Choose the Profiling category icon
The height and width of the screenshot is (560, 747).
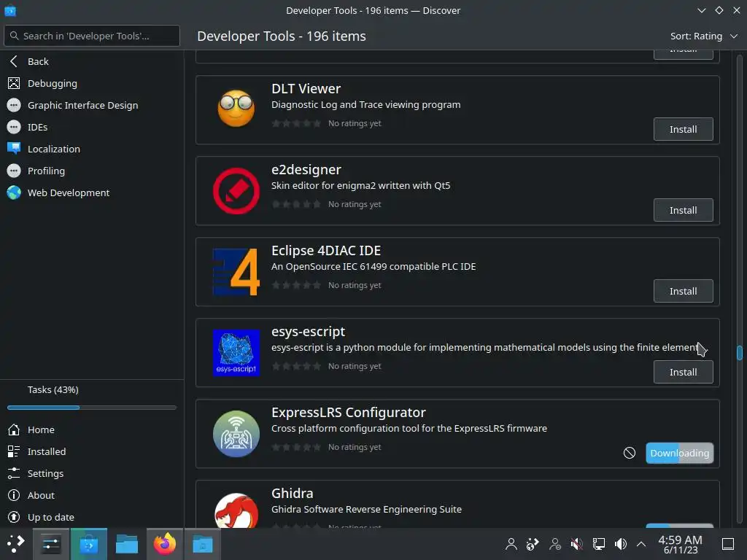pyautogui.click(x=14, y=171)
